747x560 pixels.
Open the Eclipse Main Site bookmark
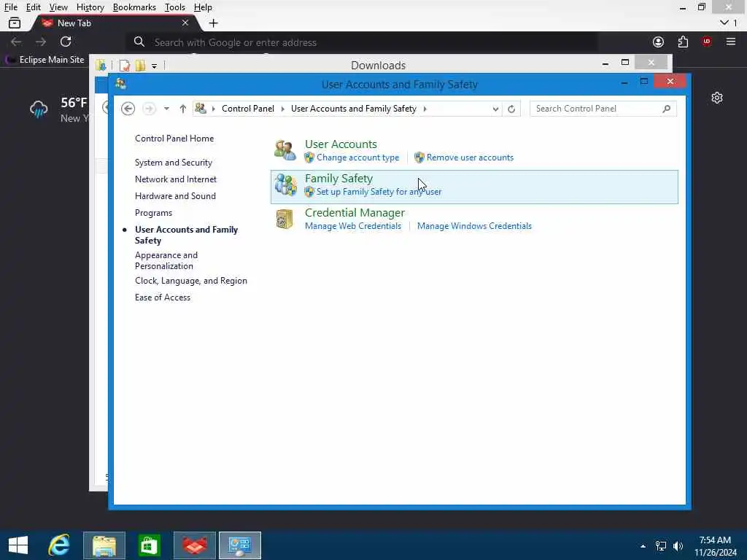[44, 60]
